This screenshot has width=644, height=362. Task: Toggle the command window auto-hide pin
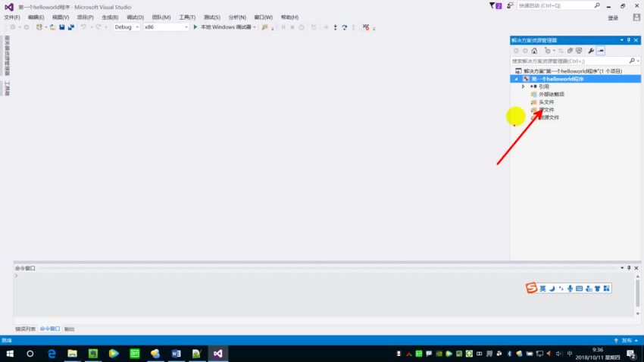(629, 268)
